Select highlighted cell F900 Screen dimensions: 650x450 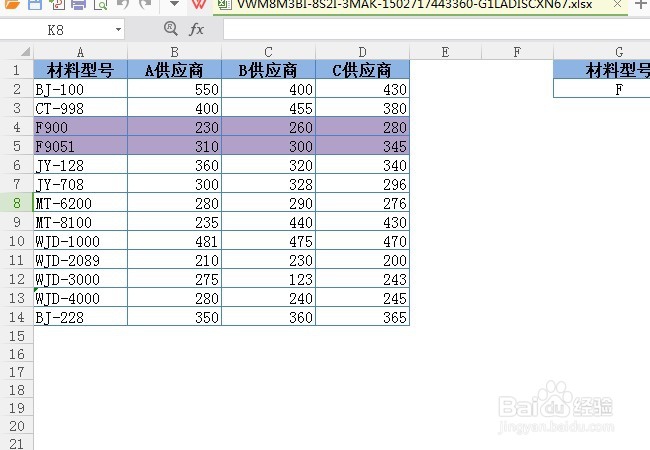[x=80, y=127]
